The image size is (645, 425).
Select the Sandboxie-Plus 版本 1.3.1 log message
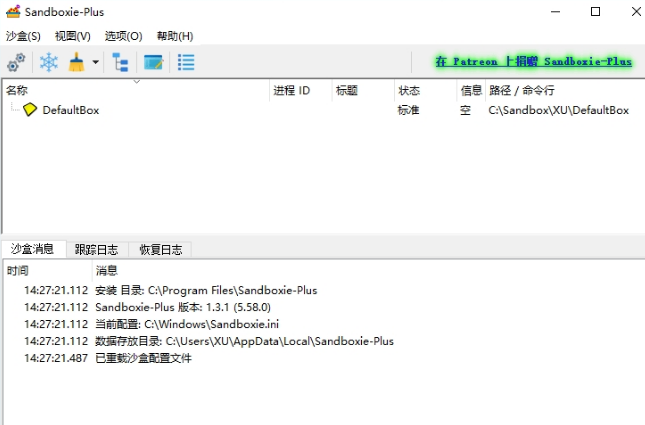click(183, 307)
